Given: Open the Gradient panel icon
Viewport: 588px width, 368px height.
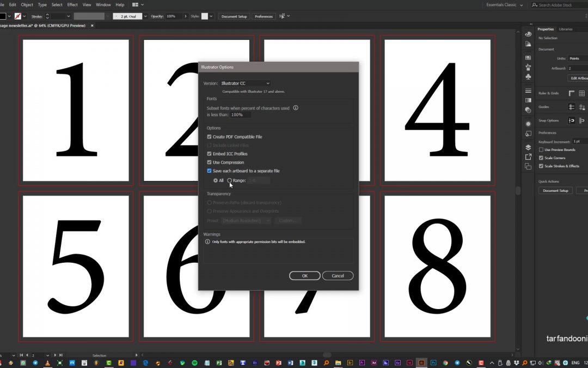Looking at the screenshot, I should tap(528, 100).
